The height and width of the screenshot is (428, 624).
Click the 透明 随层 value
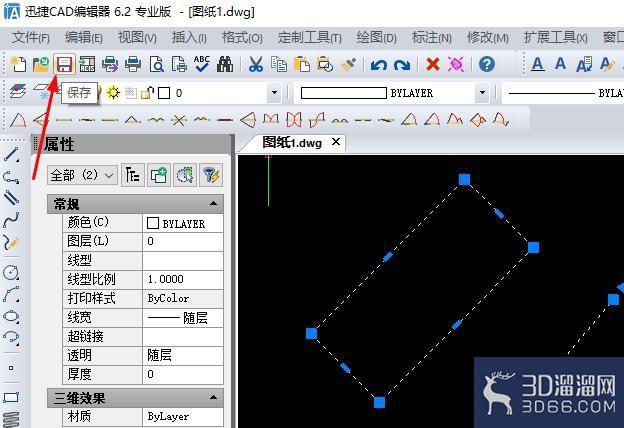[x=183, y=355]
